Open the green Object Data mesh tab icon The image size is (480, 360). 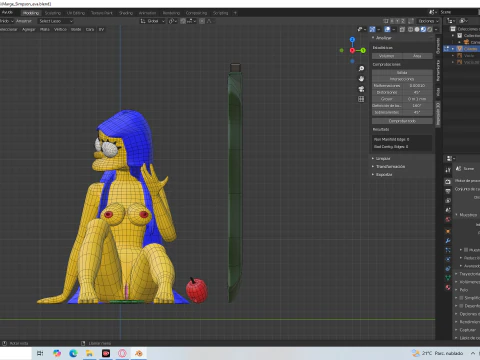[x=448, y=278]
